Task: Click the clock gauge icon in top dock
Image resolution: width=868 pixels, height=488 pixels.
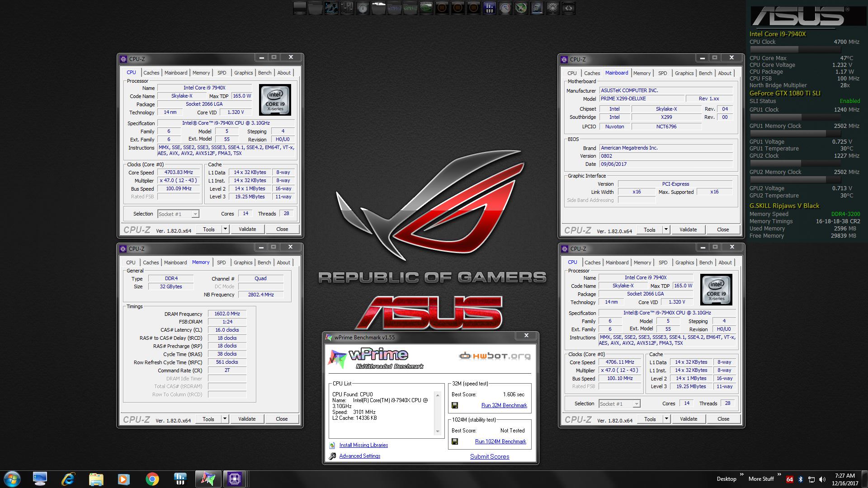Action: (x=363, y=8)
